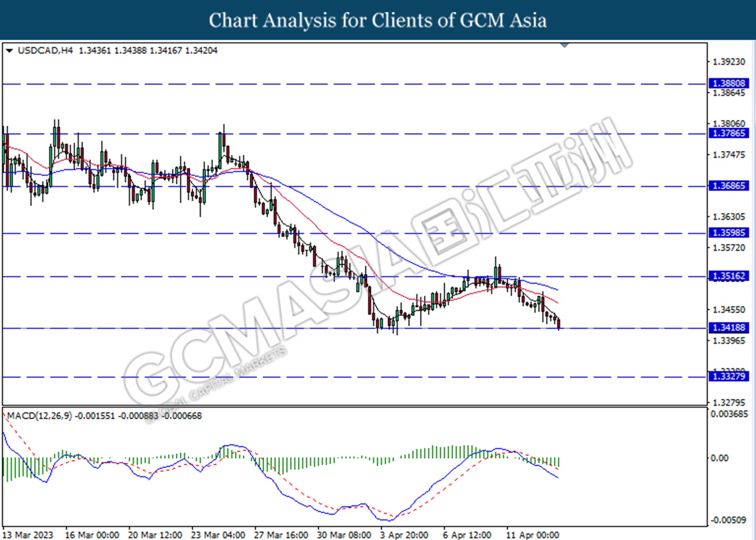Select the USDCAD,H4 symbol label
Screen dimensions: 756x540
pyautogui.click(x=45, y=51)
